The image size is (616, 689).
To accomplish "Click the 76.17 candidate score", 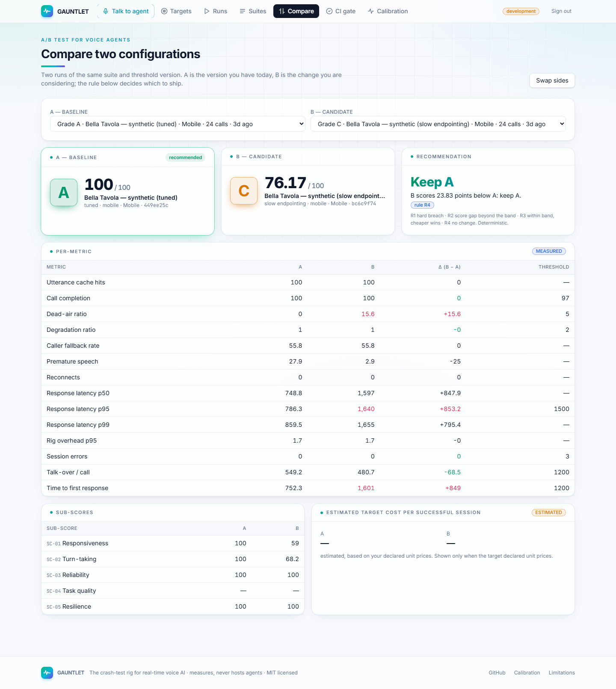I will [x=285, y=183].
